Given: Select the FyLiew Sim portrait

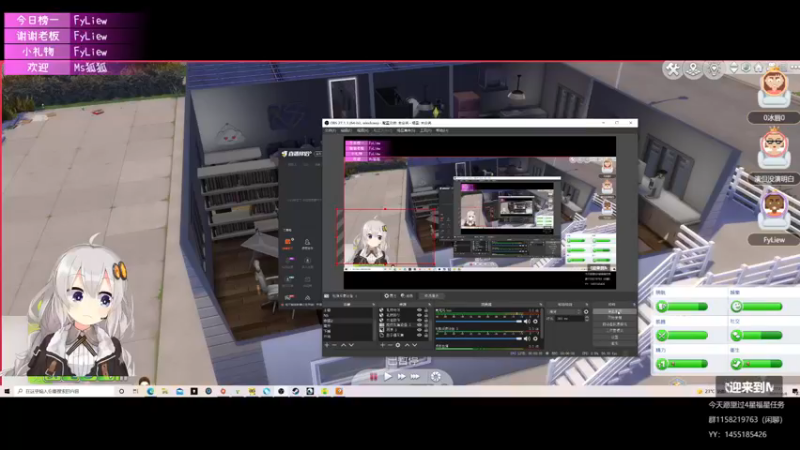Looking at the screenshot, I should (774, 210).
